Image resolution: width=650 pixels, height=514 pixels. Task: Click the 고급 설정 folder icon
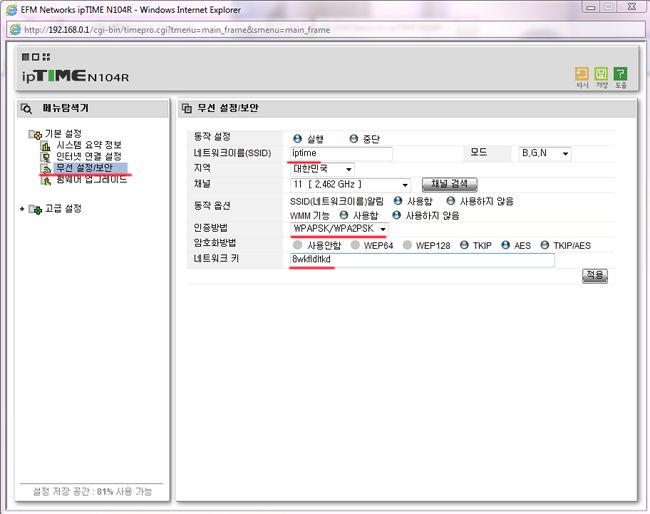pos(35,209)
